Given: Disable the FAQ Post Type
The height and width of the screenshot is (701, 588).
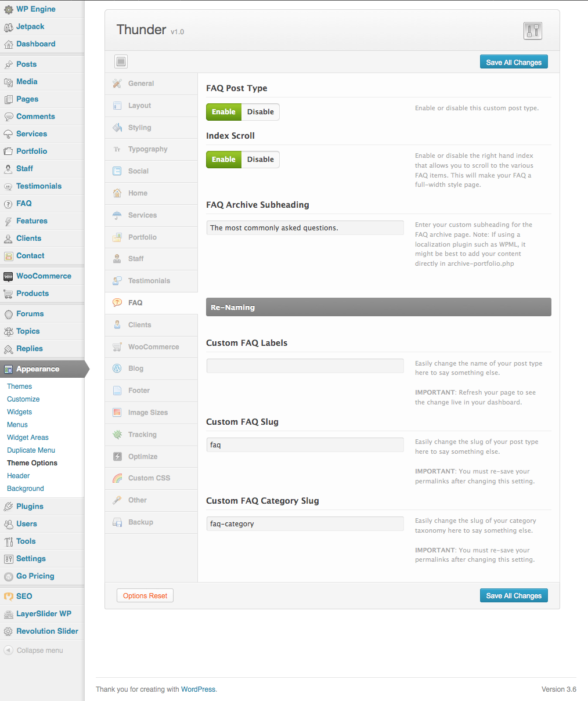Looking at the screenshot, I should click(260, 112).
